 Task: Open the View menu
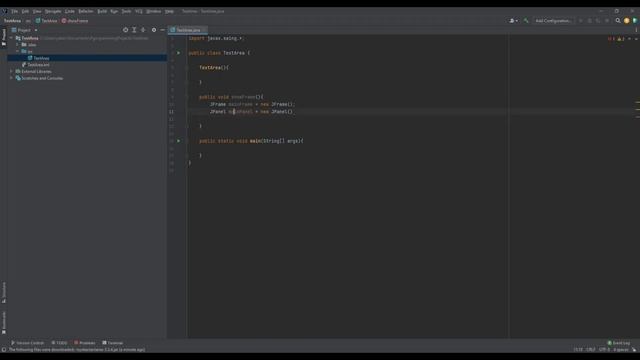[x=37, y=11]
